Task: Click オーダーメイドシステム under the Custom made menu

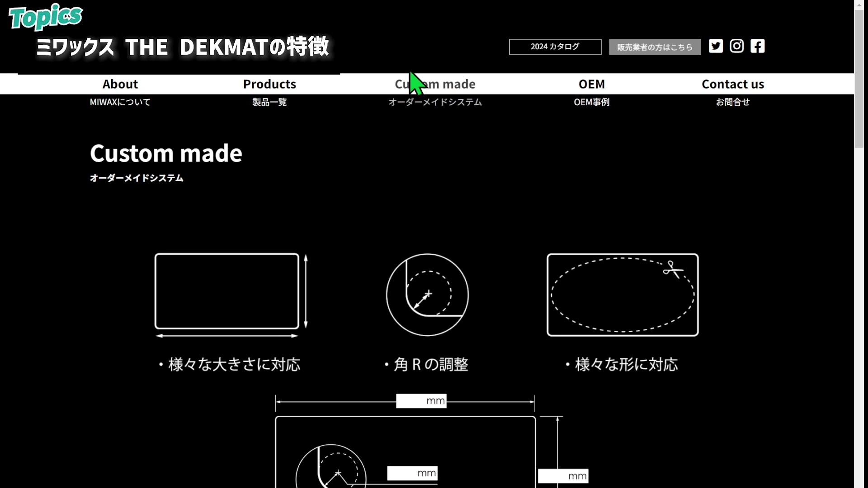Action: [435, 102]
